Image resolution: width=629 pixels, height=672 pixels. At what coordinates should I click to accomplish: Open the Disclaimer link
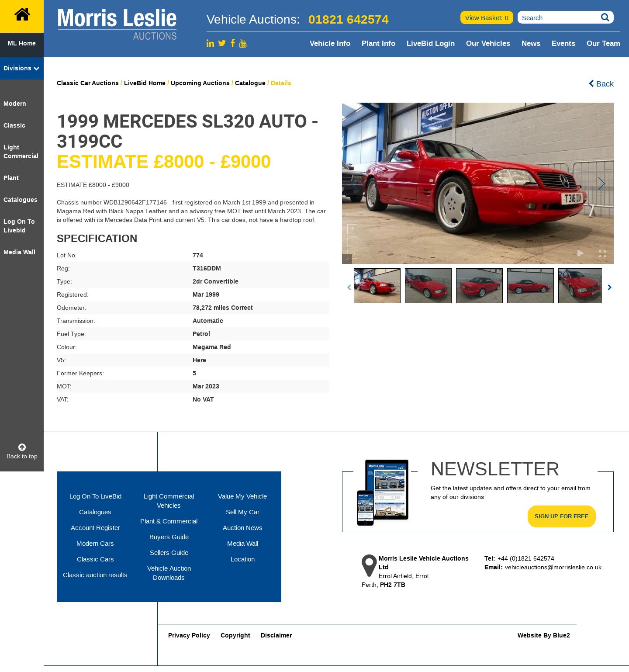[276, 635]
